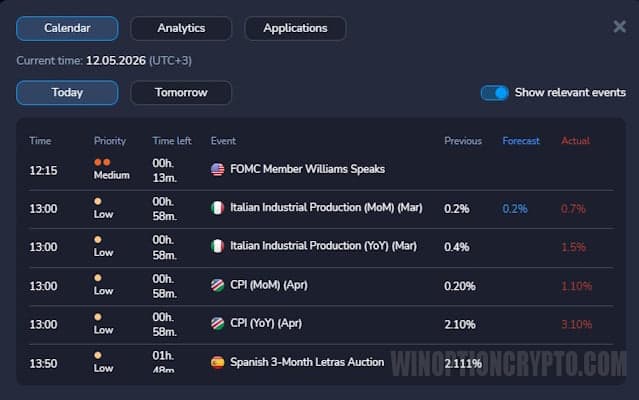Click Low priority dot on Italian Industrial Production (YoY)
This screenshot has width=639, height=400.
(x=98, y=240)
